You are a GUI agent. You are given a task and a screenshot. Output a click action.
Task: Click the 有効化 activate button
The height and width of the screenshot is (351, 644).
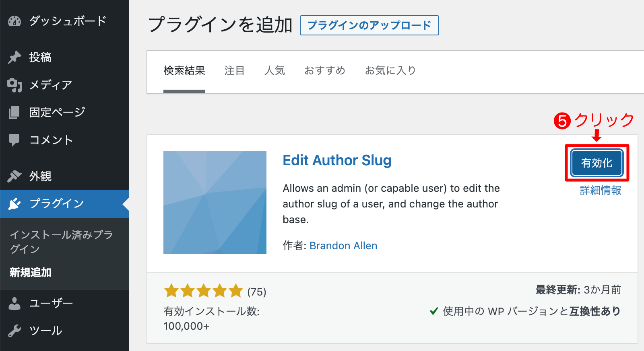pyautogui.click(x=597, y=163)
